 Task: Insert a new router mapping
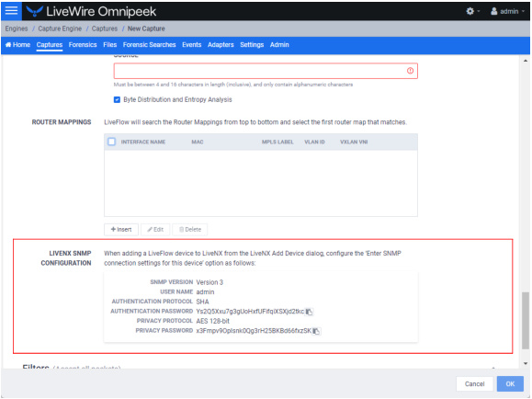click(121, 230)
